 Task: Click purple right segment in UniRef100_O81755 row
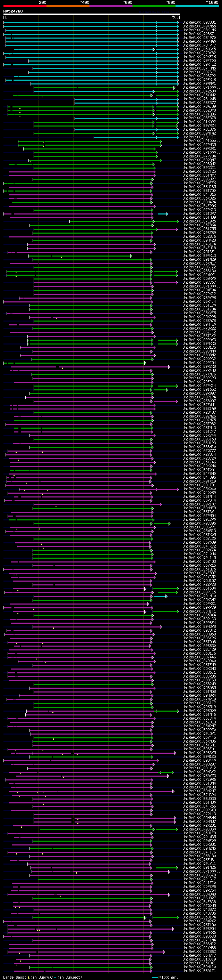coord(166,229)
